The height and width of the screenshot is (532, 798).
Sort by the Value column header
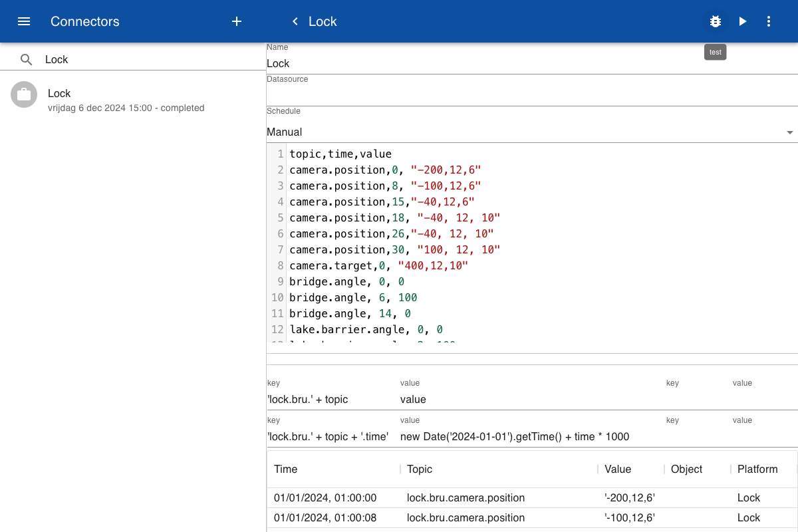click(x=618, y=469)
